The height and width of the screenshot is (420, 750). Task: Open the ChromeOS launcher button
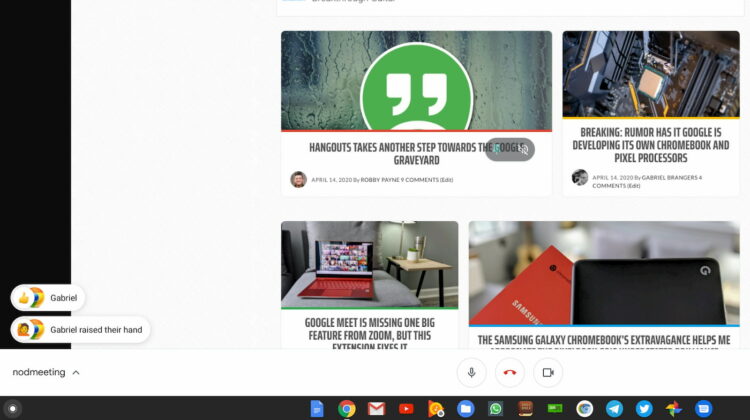pos(13,408)
